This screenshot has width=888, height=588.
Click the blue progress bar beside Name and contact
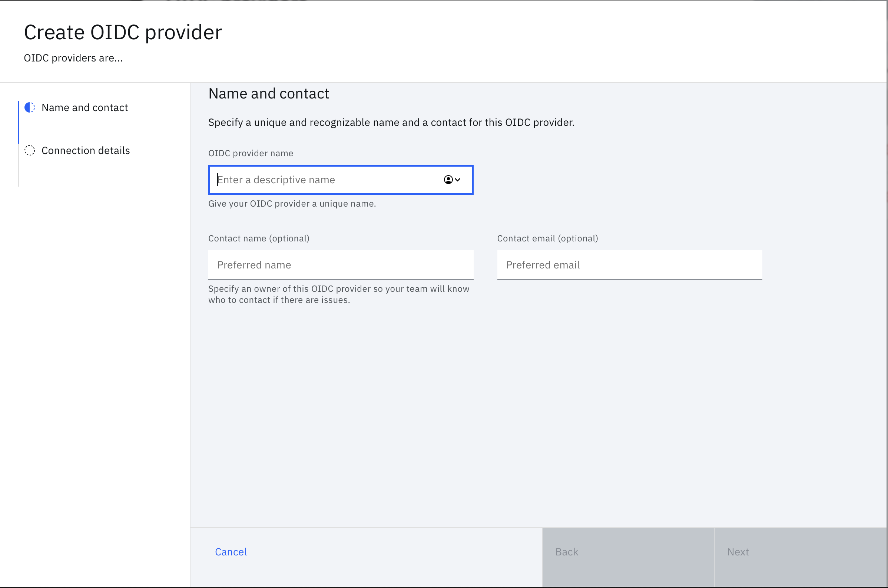(x=19, y=122)
